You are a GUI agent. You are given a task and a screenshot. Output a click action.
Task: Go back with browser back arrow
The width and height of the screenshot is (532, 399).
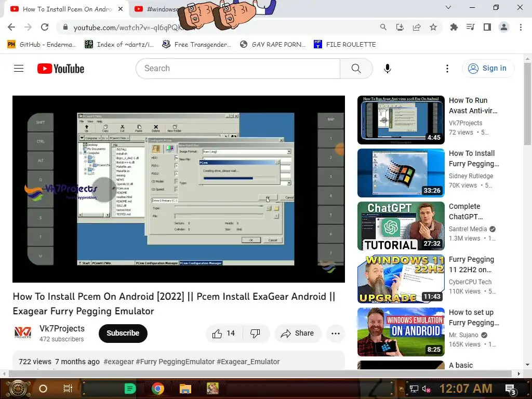click(11, 27)
